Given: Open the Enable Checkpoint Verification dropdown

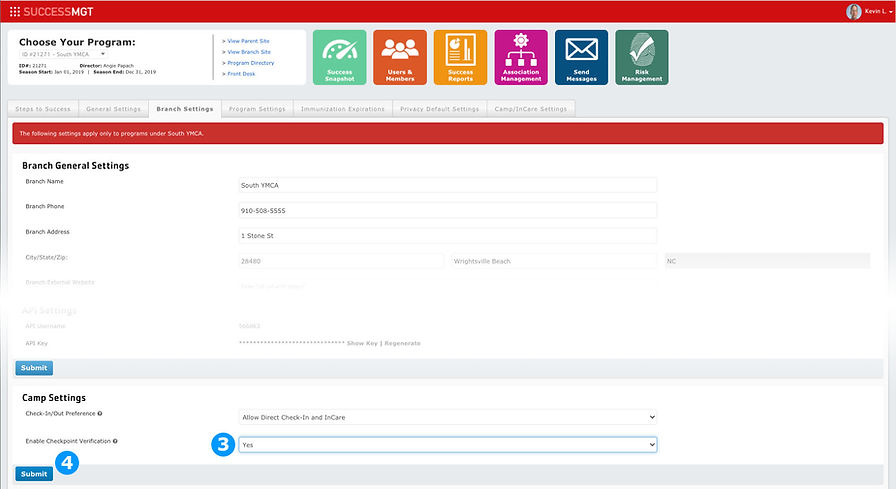Looking at the screenshot, I should point(448,444).
